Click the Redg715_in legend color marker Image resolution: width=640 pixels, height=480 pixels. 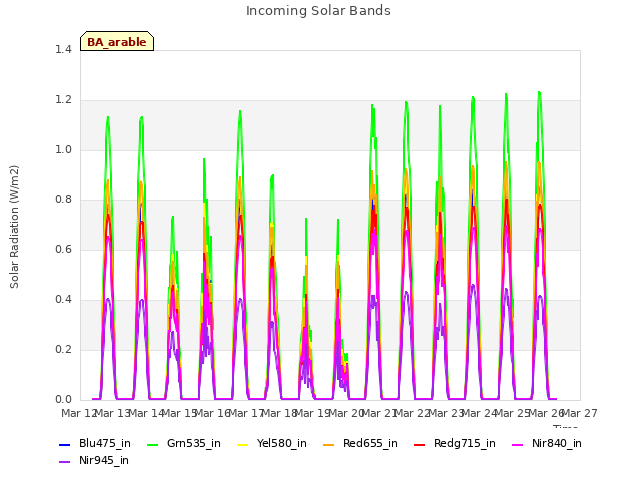(420, 444)
